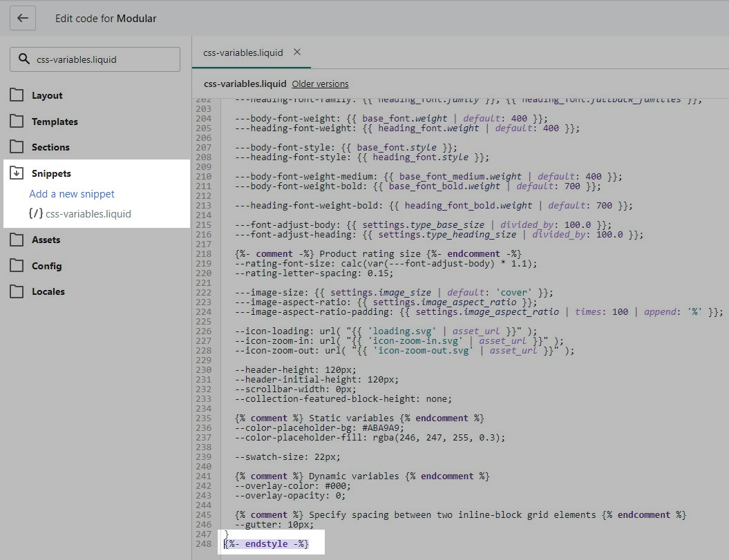Open css-variables.liquid in the Snippets list
The width and height of the screenshot is (729, 560).
(88, 214)
